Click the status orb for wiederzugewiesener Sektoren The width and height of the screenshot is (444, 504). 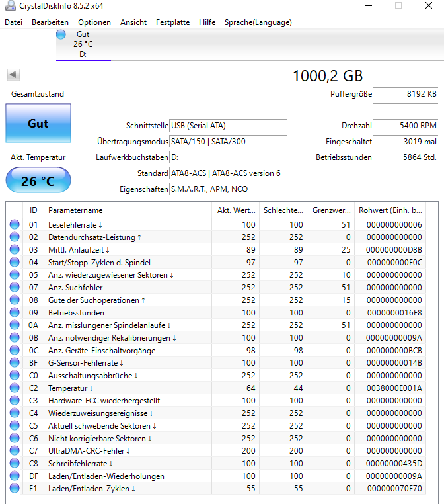tap(15, 274)
